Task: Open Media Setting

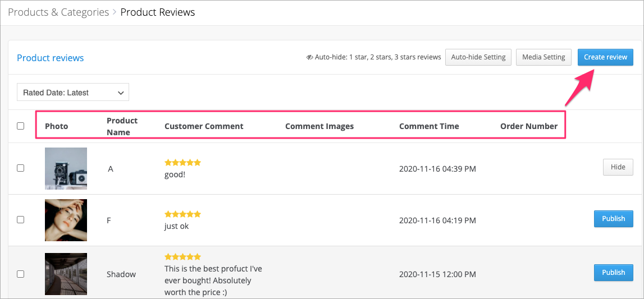Action: 544,57
